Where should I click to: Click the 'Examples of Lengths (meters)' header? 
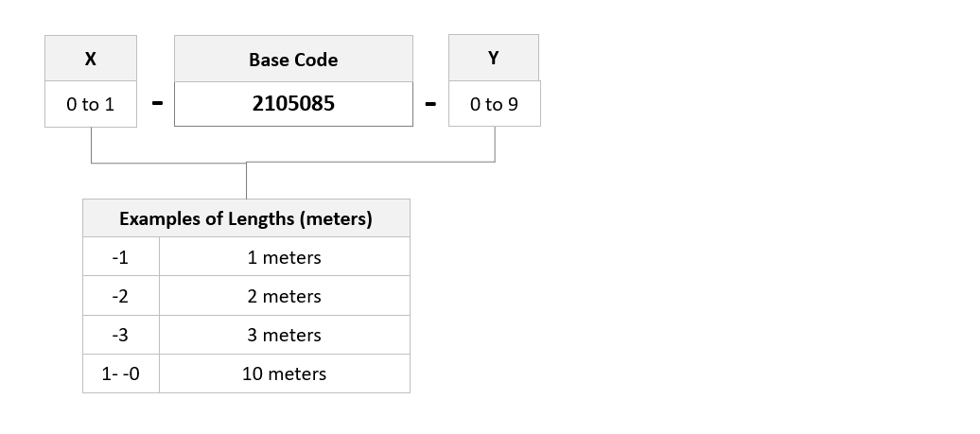click(x=246, y=217)
